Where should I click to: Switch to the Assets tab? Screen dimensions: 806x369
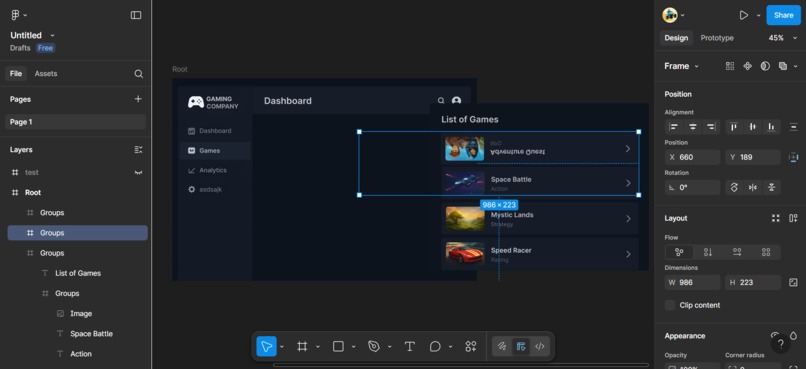click(46, 73)
